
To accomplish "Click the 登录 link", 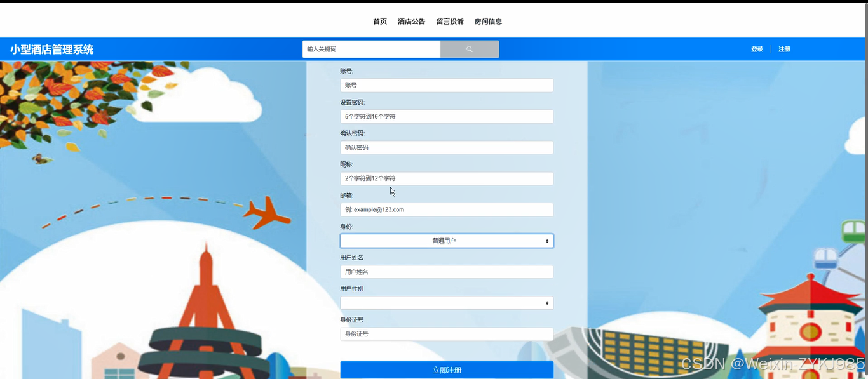I will (757, 49).
